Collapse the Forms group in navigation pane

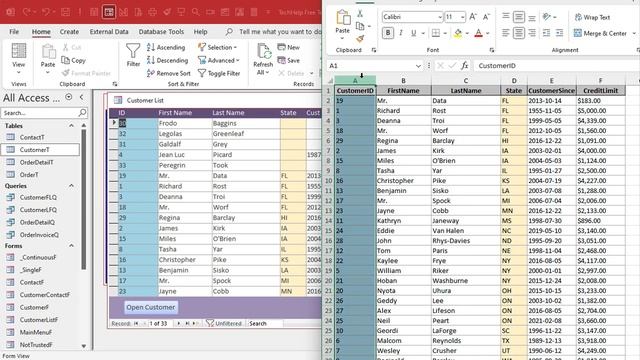tap(71, 246)
